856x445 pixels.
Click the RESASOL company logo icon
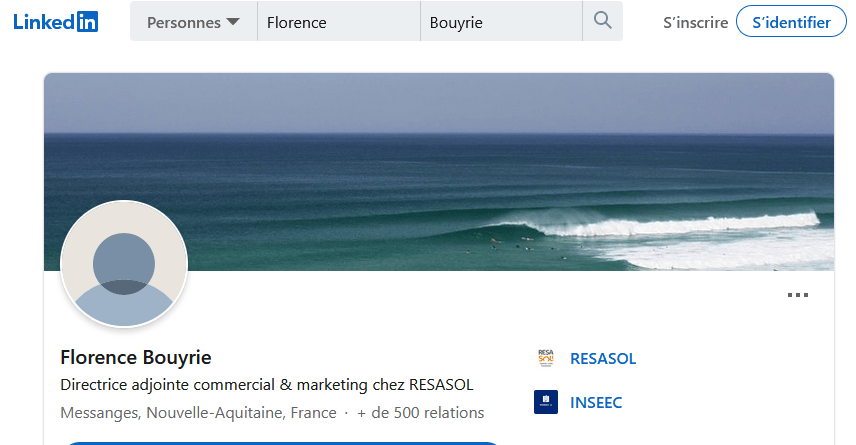point(546,358)
